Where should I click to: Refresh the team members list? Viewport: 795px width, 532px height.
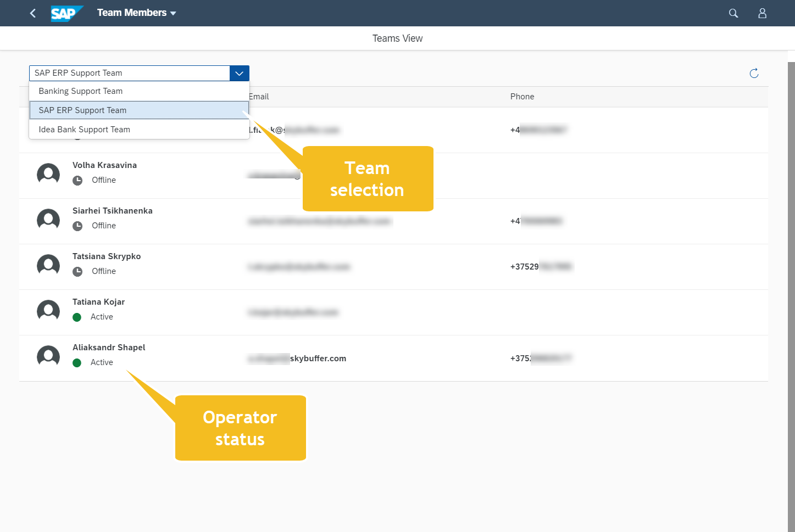[x=754, y=74]
